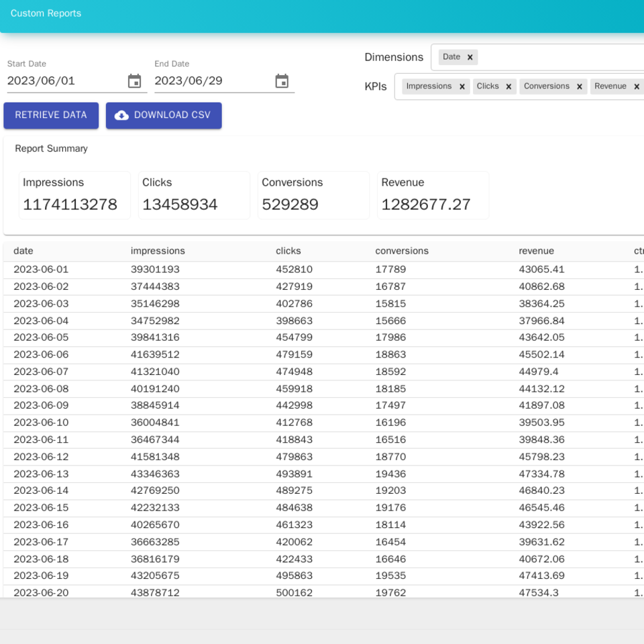Open the KPIs selector box
Screen dimensions: 644x644
[519, 87]
